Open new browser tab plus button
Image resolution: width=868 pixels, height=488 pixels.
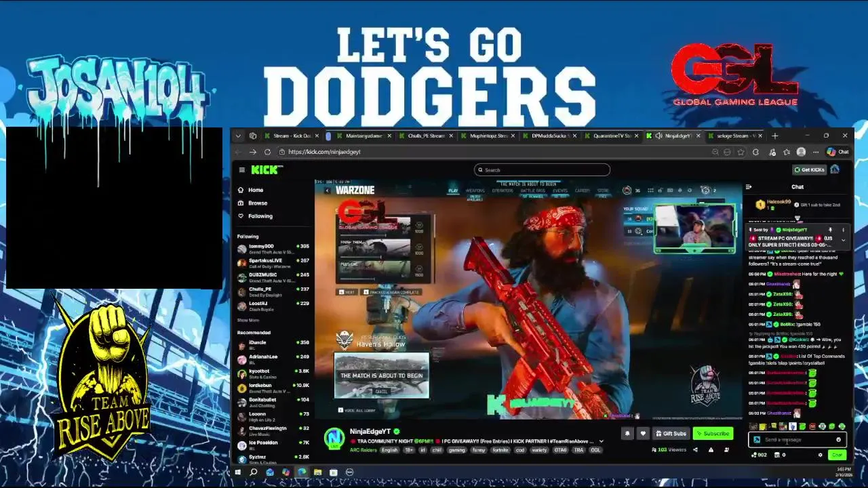point(775,136)
